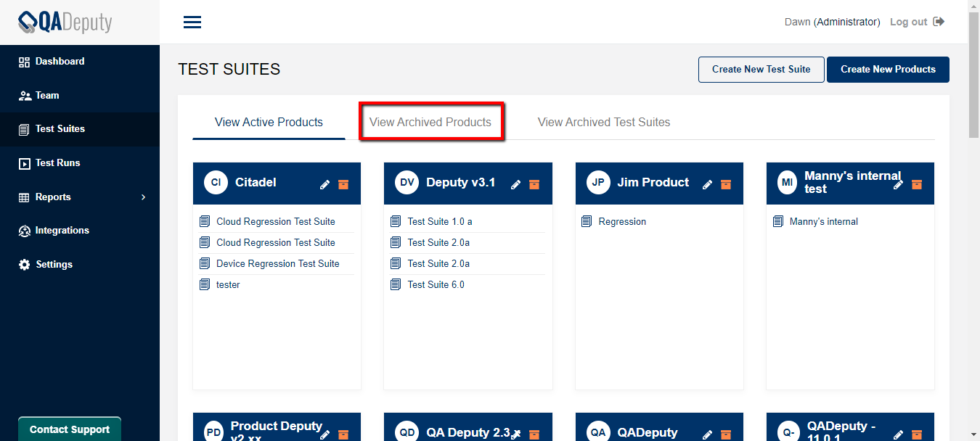Go to the Team page
This screenshot has height=441, width=980.
[x=47, y=96]
